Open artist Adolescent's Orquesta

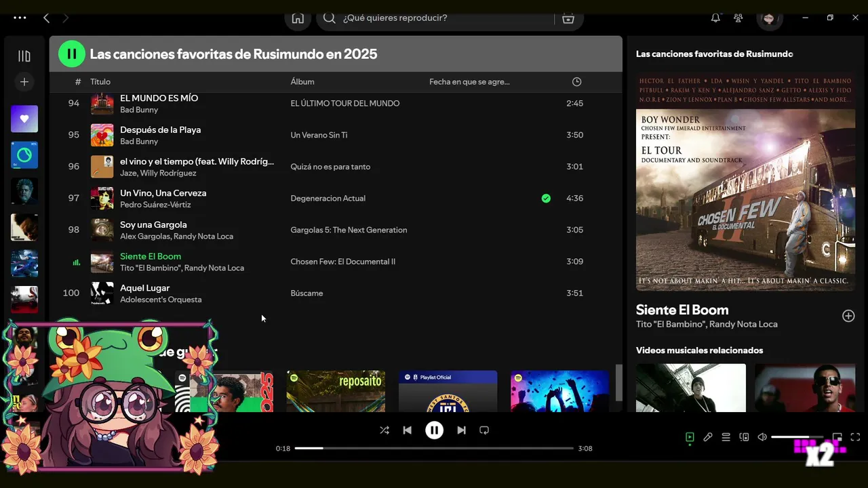161,300
